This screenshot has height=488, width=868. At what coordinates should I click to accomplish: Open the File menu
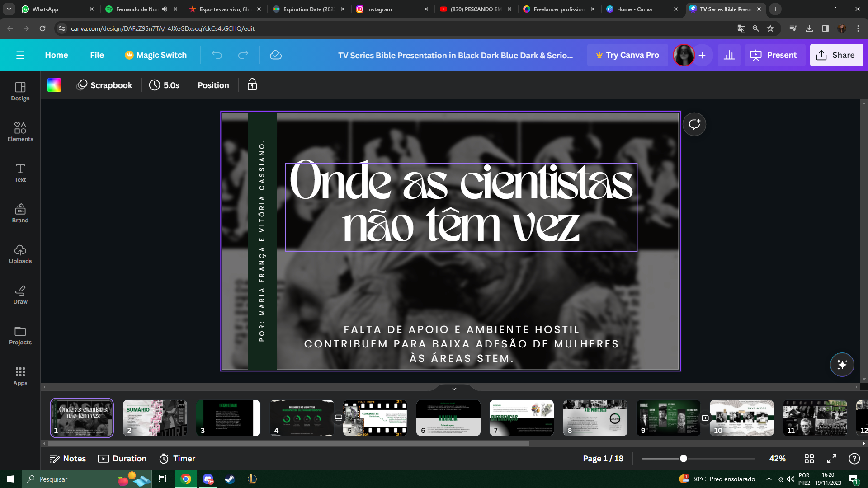click(97, 55)
